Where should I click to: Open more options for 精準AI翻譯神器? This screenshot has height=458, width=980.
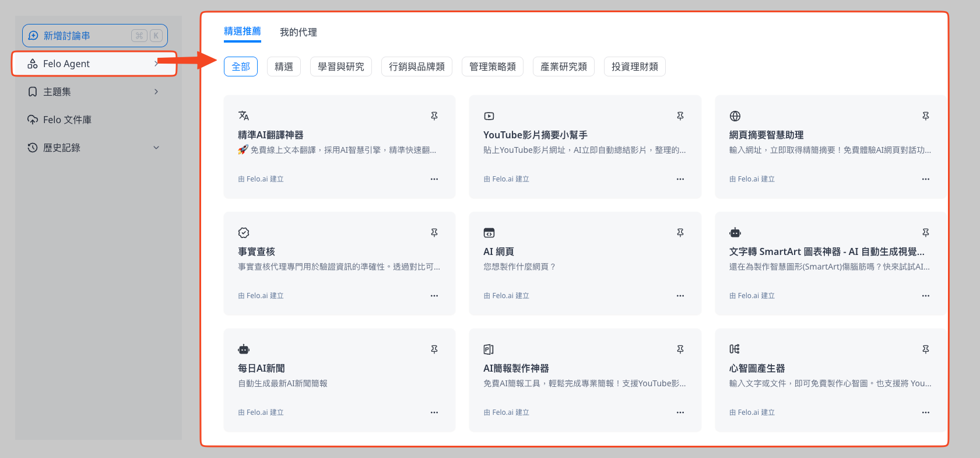pos(434,179)
